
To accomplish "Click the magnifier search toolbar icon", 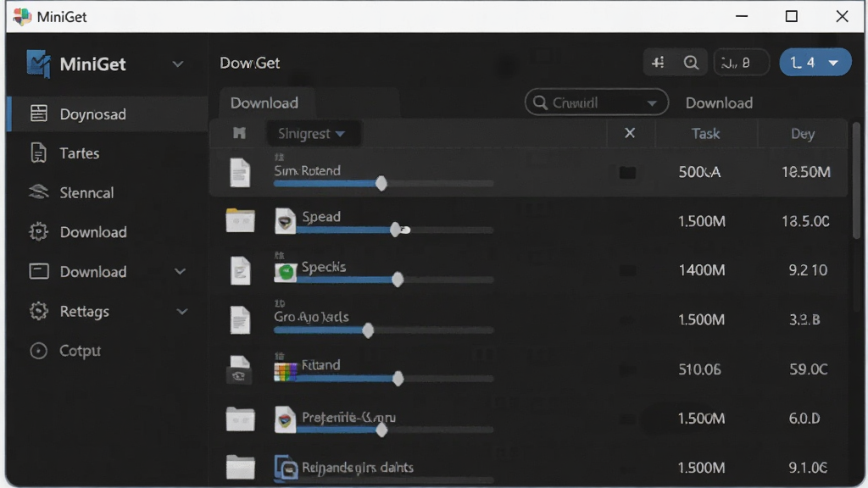I will [691, 63].
